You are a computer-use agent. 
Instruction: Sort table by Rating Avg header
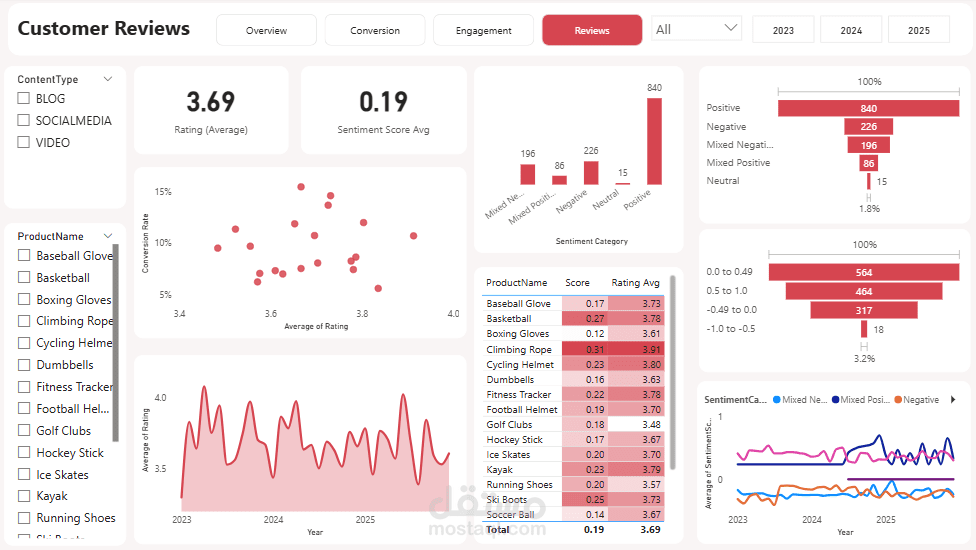pos(636,282)
